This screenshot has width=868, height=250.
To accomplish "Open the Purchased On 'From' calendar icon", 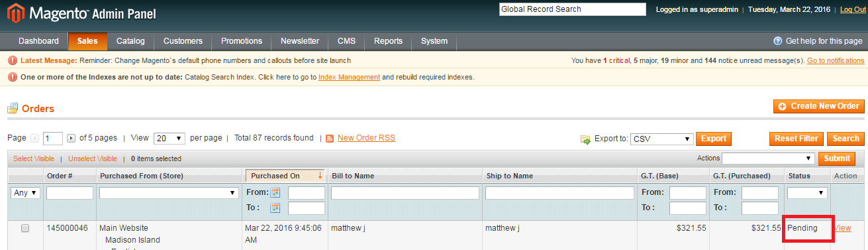I will tap(275, 193).
